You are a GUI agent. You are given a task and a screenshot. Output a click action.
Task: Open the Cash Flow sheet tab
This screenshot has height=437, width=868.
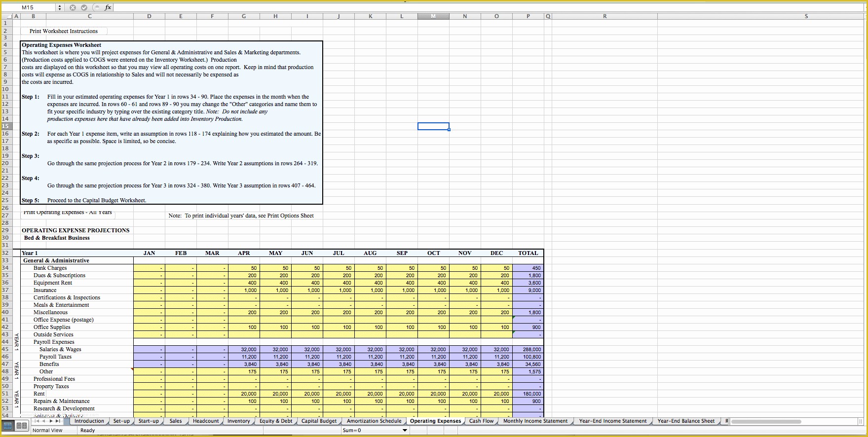(x=481, y=421)
